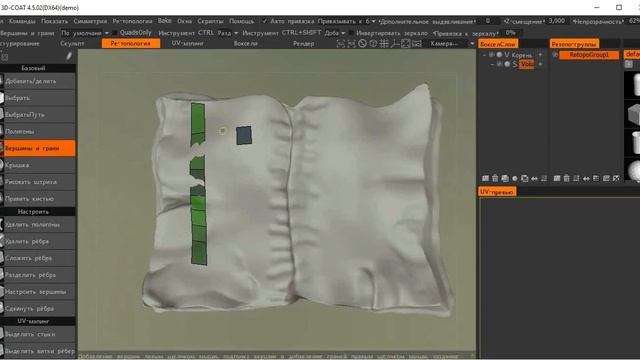
Task: Click the plus icon next to Корень
Action: coord(540,54)
